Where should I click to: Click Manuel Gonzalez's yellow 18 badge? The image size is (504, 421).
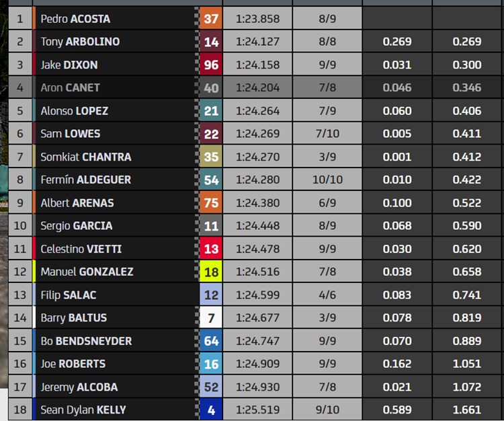point(211,272)
